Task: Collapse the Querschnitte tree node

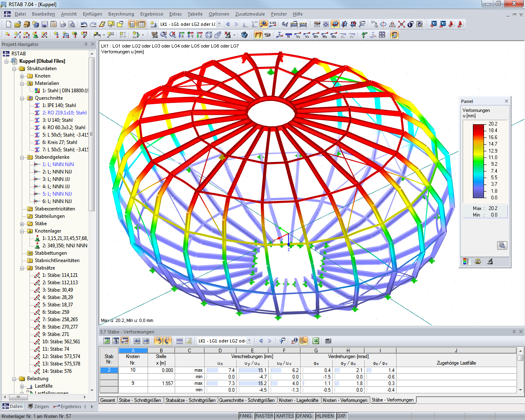Action: (22, 98)
